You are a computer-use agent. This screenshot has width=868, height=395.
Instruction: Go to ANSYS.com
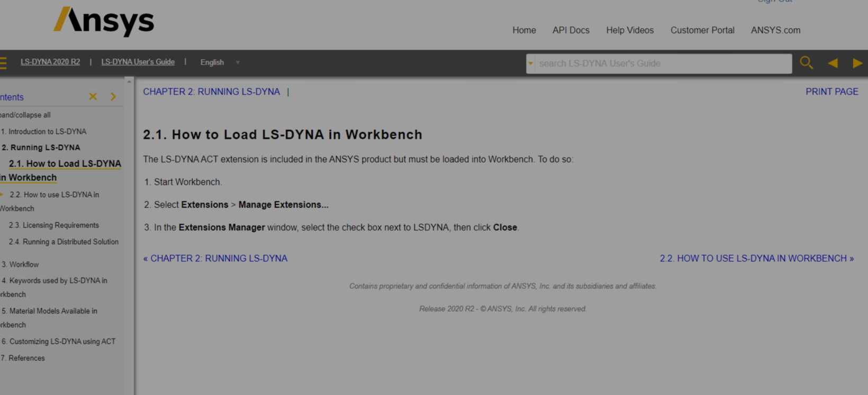coord(775,30)
